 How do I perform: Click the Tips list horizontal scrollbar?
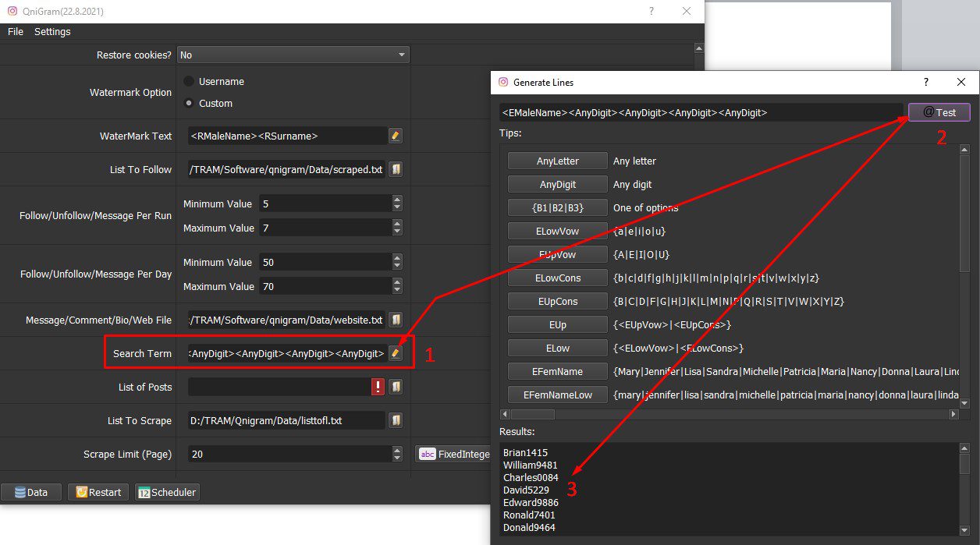click(x=730, y=414)
